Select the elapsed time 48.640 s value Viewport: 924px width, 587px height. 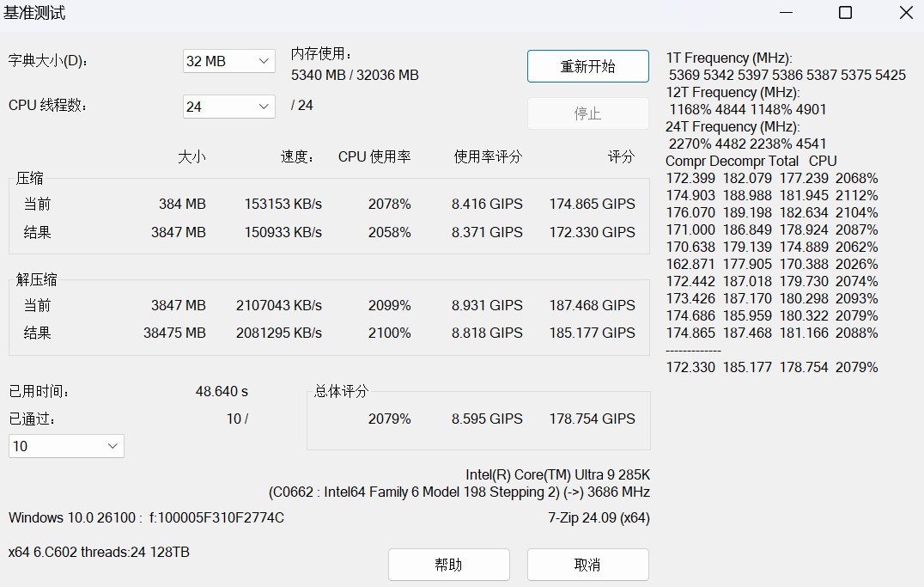(221, 390)
